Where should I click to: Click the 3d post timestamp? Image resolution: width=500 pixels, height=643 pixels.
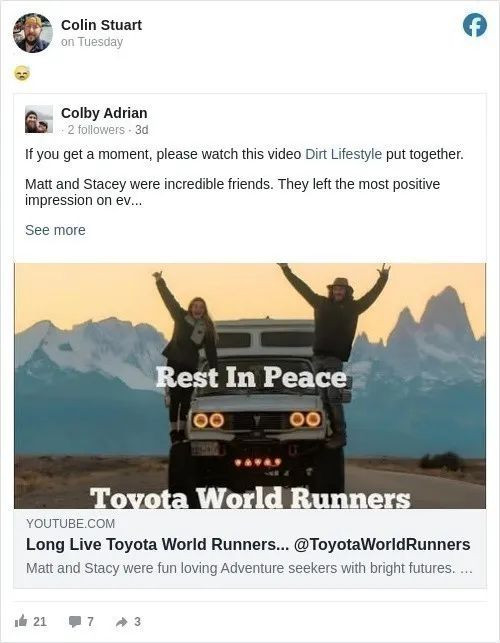point(142,130)
